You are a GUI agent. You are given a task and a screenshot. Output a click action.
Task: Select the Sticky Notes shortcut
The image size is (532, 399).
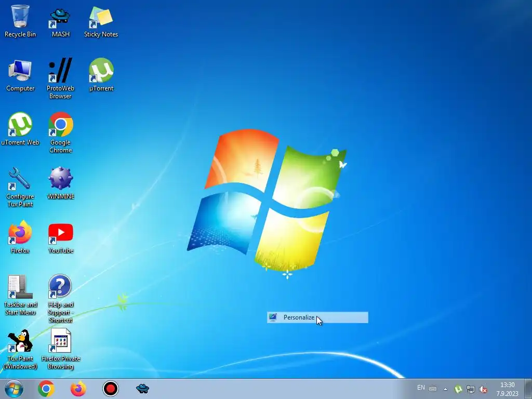click(x=101, y=21)
